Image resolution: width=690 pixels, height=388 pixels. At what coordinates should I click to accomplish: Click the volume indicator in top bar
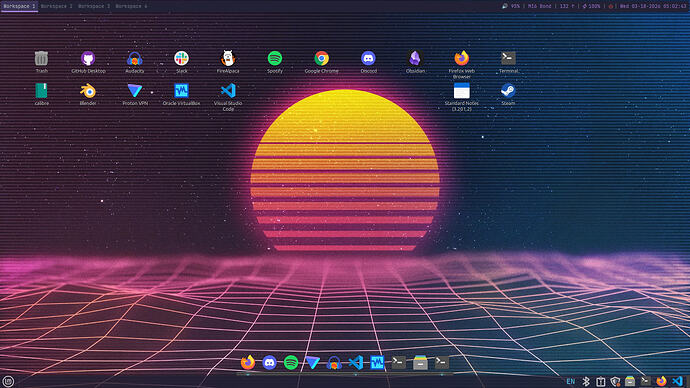tap(510, 6)
